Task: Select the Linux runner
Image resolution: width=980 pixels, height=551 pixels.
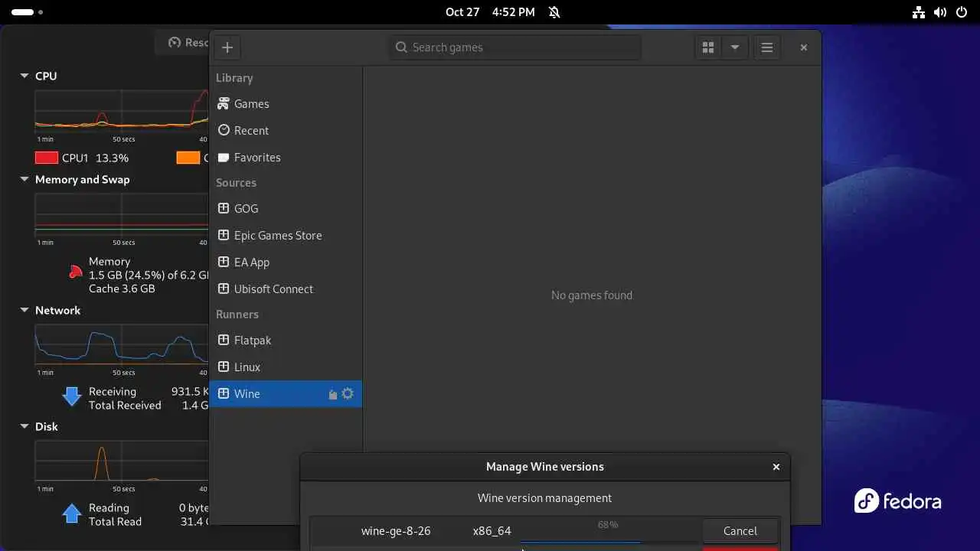Action: pyautogui.click(x=286, y=367)
